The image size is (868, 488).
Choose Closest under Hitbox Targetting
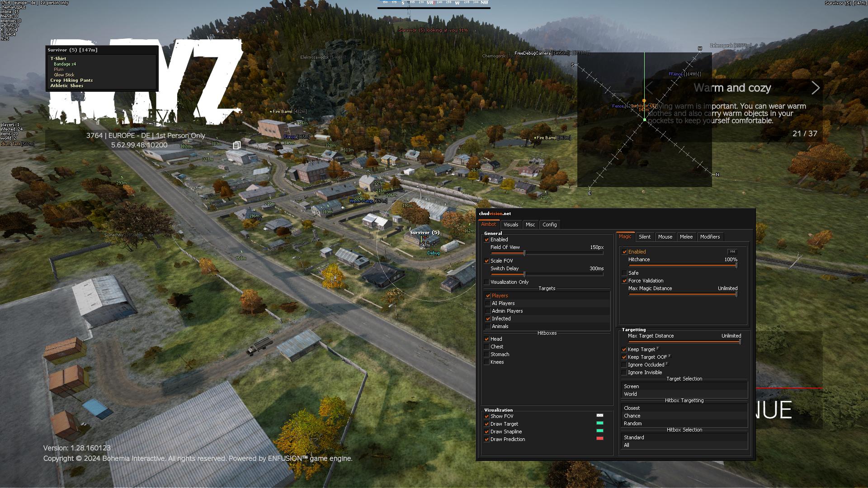pos(632,408)
